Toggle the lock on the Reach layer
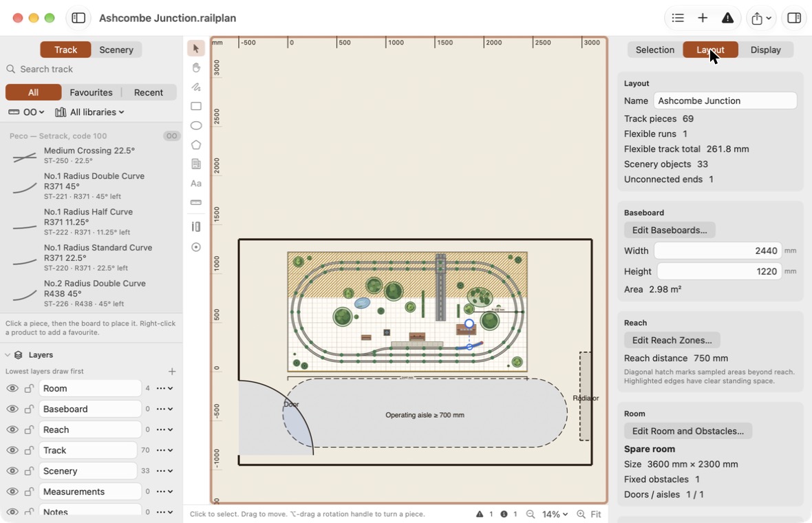The height and width of the screenshot is (523, 812). 30,430
